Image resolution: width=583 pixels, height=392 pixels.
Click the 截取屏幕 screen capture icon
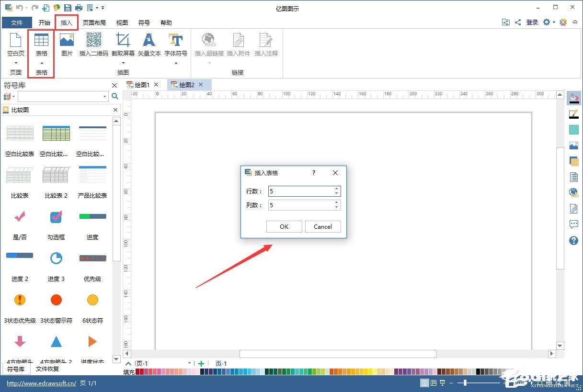point(123,40)
